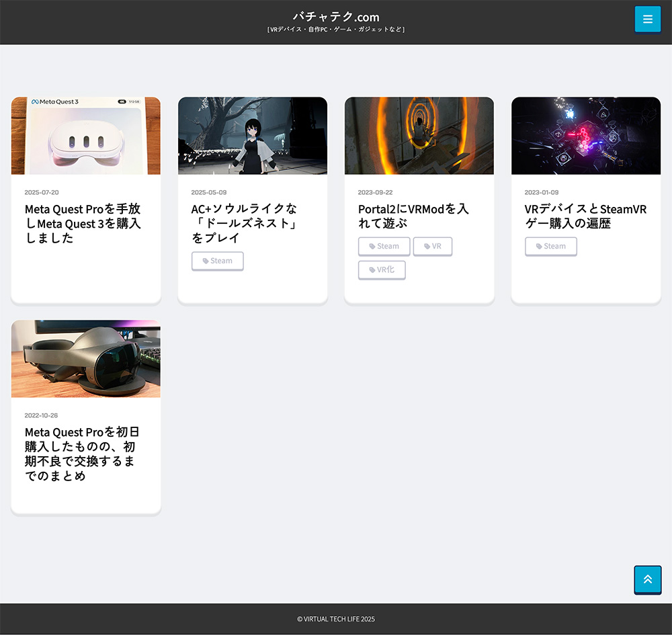Open the neon VR game thumbnail
The image size is (672, 635).
click(586, 135)
